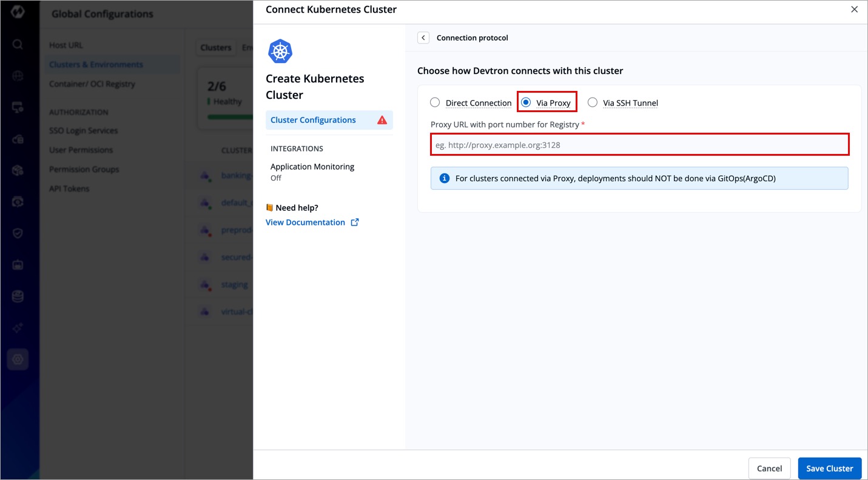Close the Connect Kubernetes Cluster panel
Image resolution: width=868 pixels, height=480 pixels.
[854, 10]
